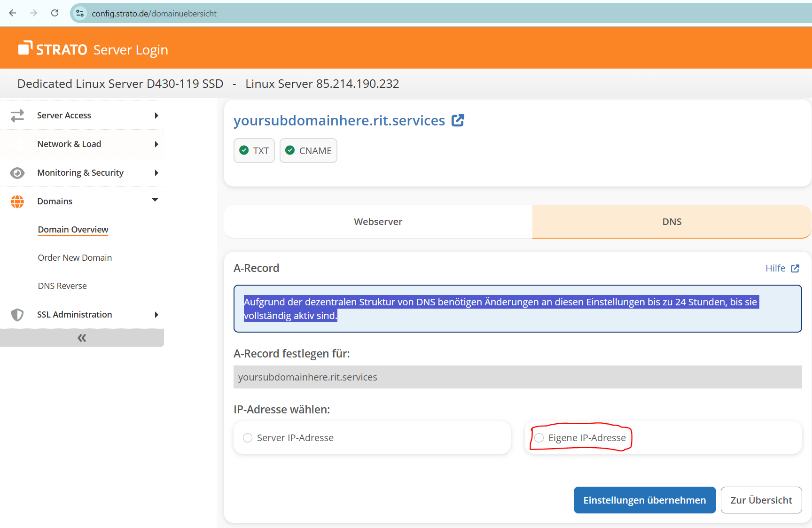Switch to the DNS tab

672,222
